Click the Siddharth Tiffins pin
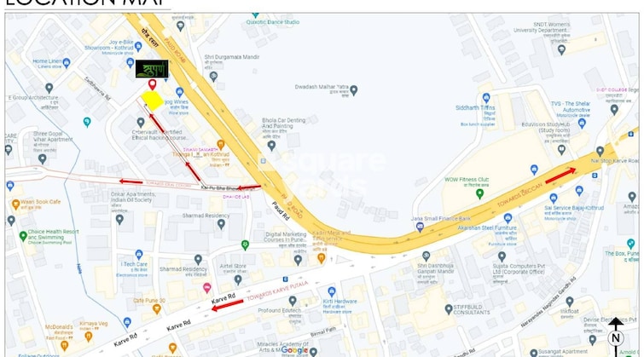 pos(486,98)
